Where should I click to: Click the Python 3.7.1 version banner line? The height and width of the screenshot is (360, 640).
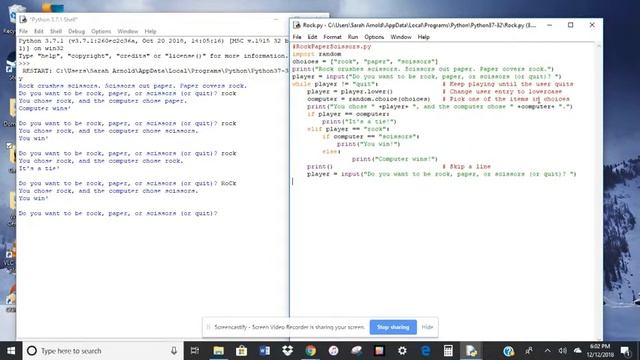(153, 41)
